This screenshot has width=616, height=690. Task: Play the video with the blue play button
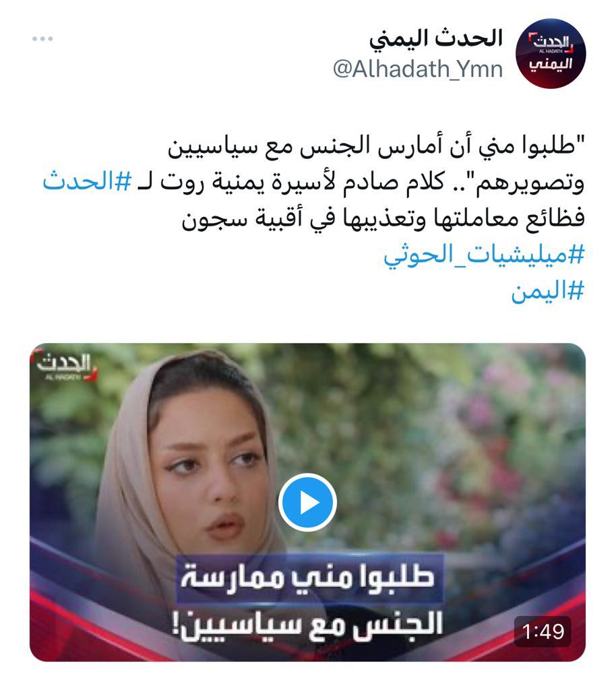click(307, 502)
